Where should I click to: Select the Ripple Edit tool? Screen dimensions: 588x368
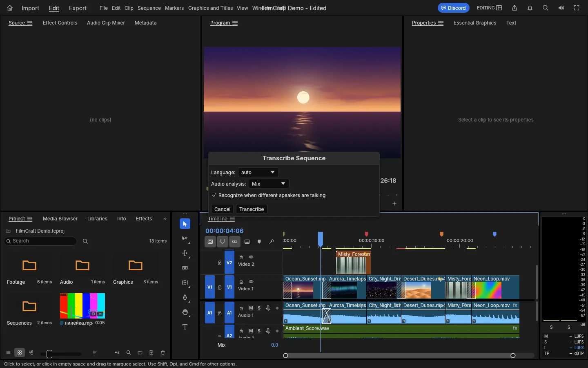[185, 253]
